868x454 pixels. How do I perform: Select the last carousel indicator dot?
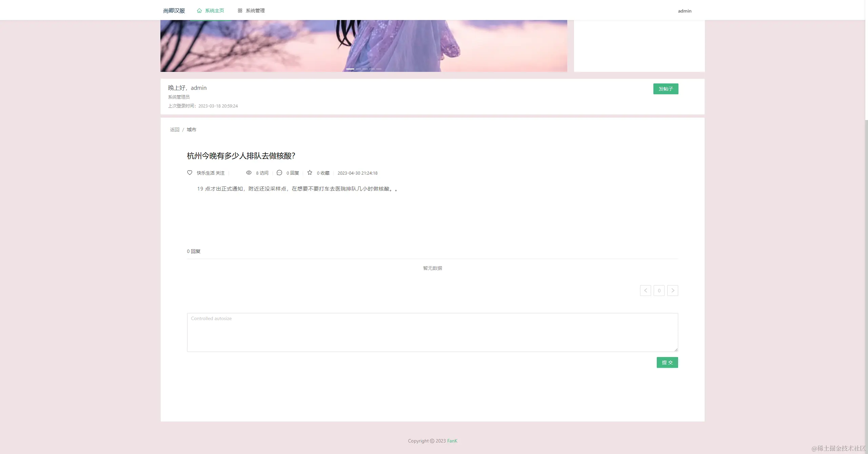pos(379,69)
